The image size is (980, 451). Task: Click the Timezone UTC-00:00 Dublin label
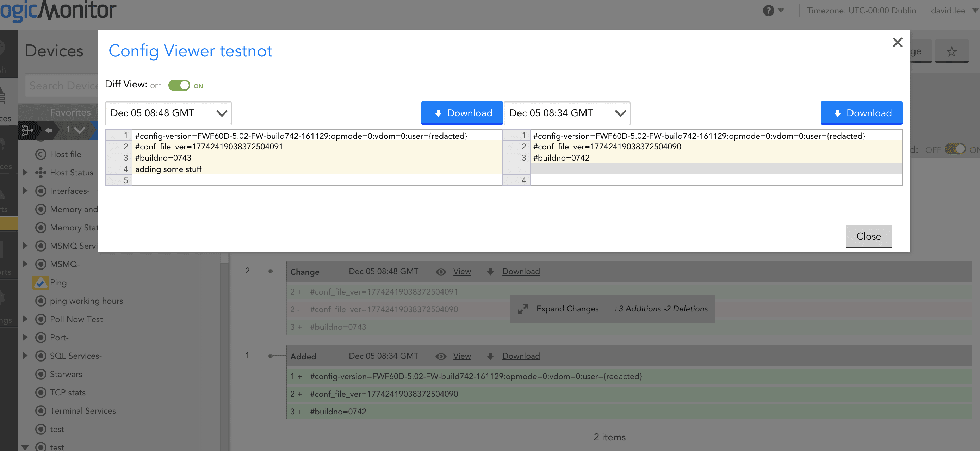(x=861, y=10)
